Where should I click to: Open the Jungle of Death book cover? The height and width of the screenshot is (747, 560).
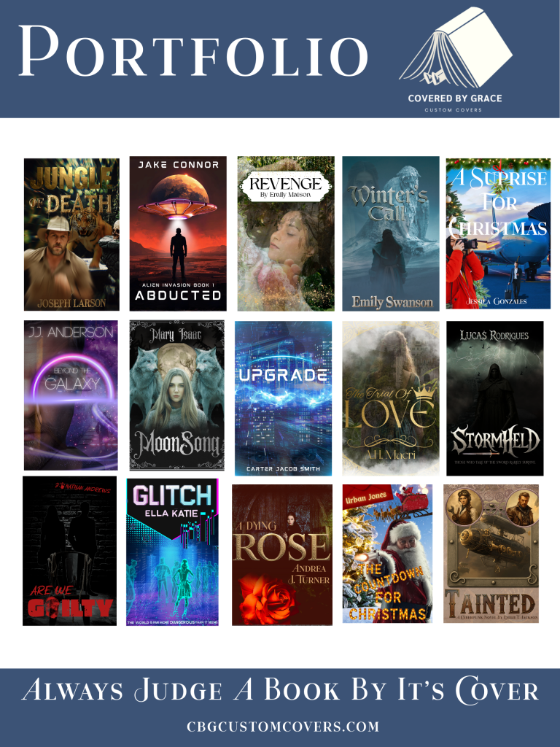pyautogui.click(x=71, y=234)
